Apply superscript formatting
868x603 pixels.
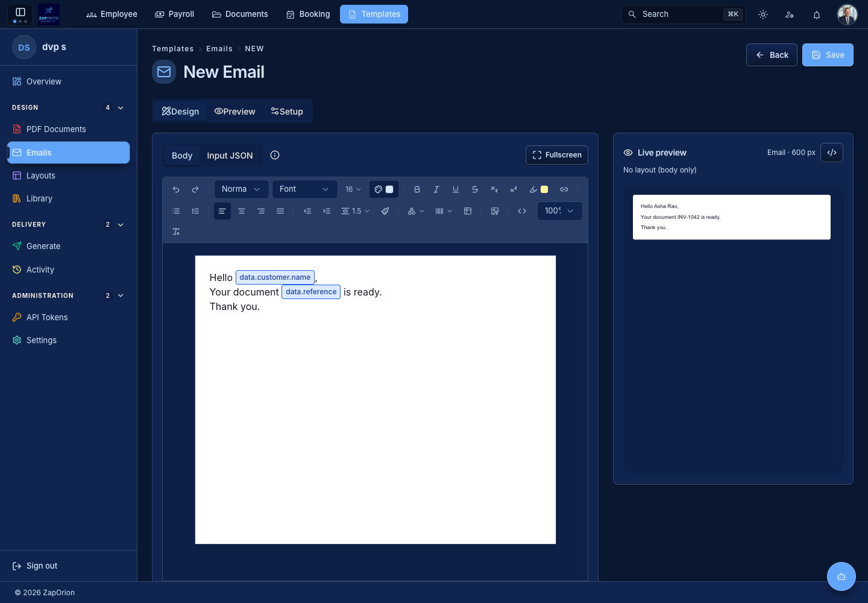[x=514, y=189]
